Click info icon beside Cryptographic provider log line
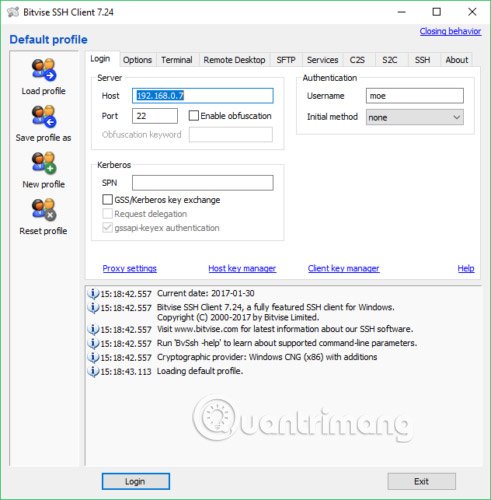491x500 pixels. [x=93, y=357]
